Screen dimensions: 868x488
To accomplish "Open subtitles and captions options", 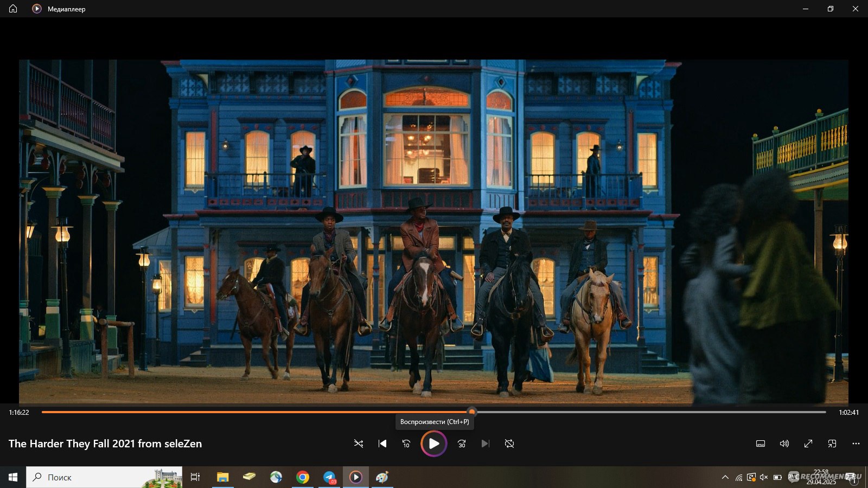I will 761,444.
